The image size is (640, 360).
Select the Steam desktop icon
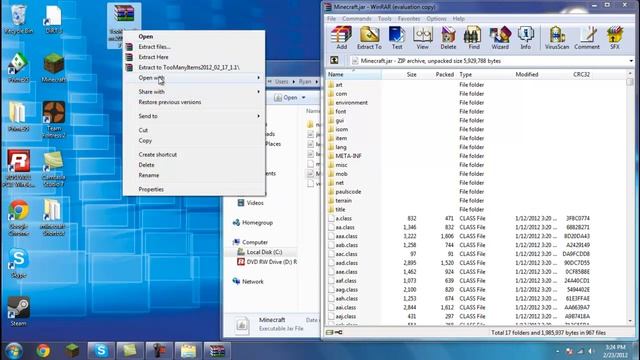point(18,311)
